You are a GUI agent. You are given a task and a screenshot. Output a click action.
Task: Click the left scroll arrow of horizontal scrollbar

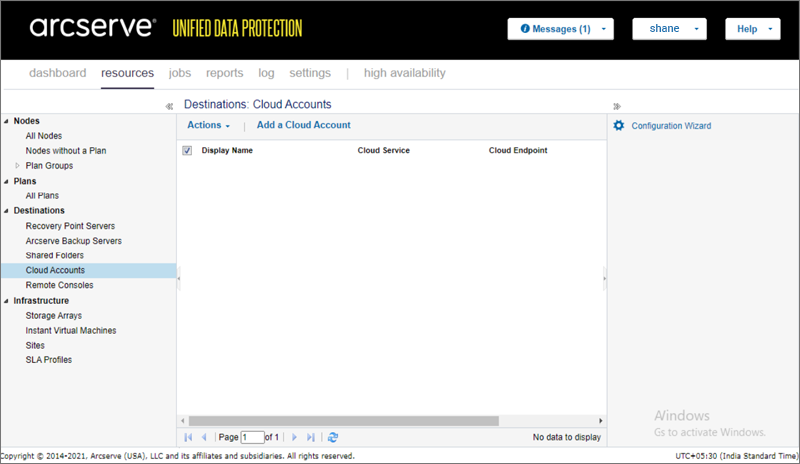pos(183,421)
